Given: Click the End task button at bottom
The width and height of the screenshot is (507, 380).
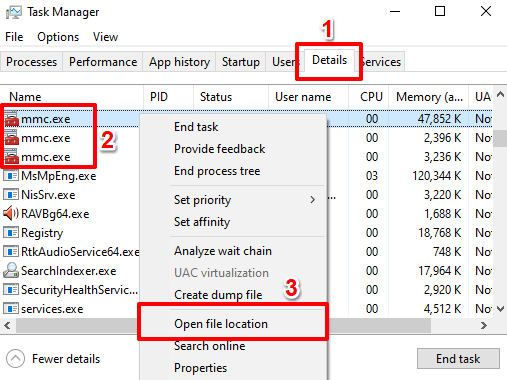Looking at the screenshot, I should point(458,359).
